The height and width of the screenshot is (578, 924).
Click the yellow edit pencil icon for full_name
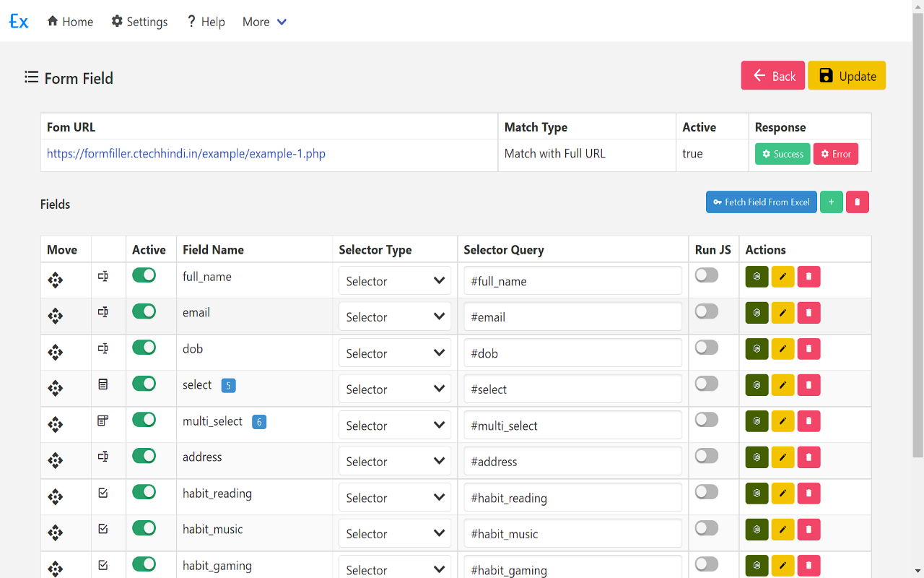[783, 277]
